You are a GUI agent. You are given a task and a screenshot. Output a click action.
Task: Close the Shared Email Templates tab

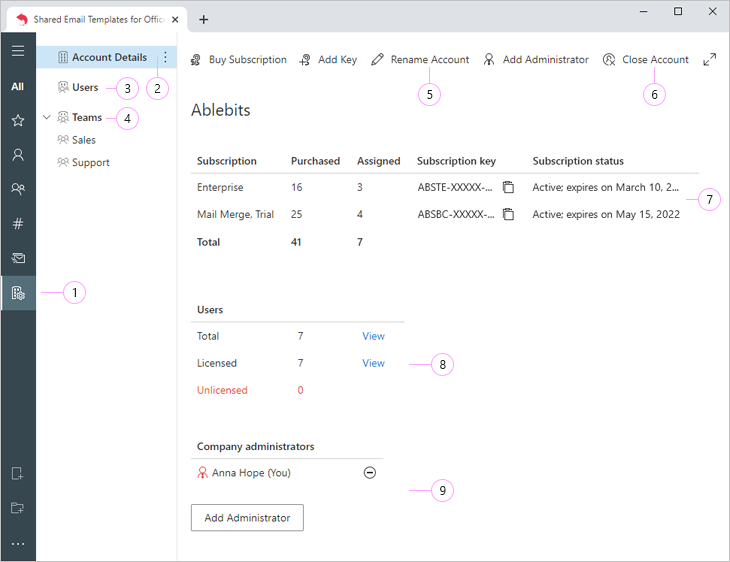click(175, 20)
